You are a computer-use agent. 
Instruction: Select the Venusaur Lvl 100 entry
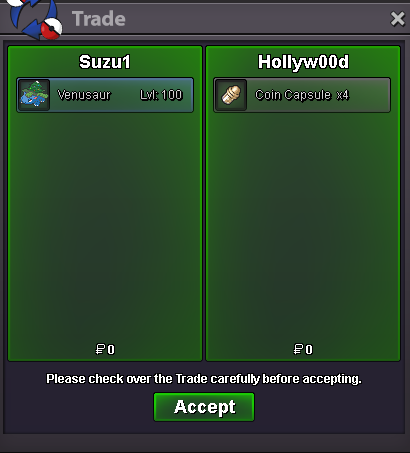point(105,95)
